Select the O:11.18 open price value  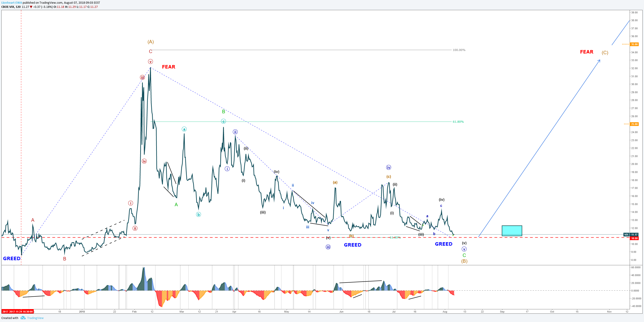pyautogui.click(x=59, y=7)
